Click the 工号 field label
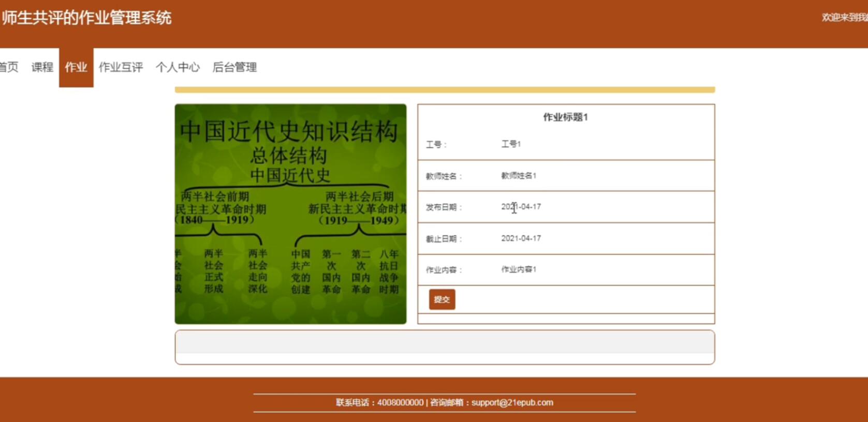Screen dimensions: 868x422 tap(436, 145)
